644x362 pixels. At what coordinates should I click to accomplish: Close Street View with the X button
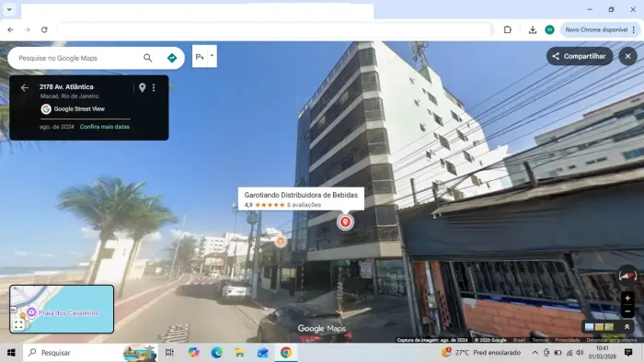click(627, 56)
